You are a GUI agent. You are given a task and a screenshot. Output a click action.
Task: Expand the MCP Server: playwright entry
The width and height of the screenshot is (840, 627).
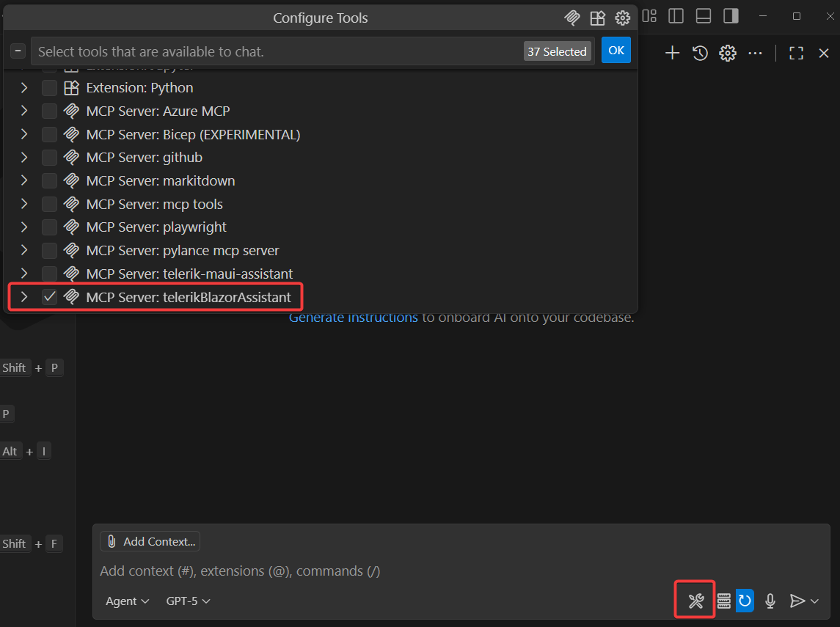pos(23,227)
